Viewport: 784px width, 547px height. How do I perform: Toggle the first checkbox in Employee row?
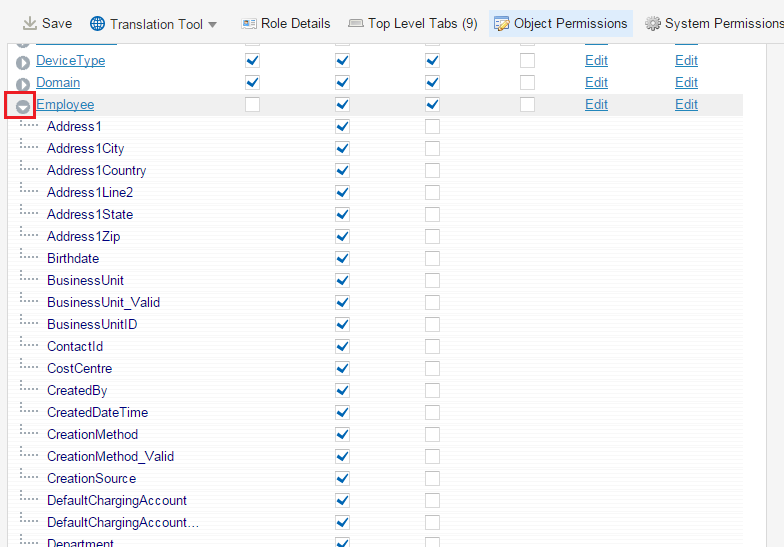tap(252, 105)
